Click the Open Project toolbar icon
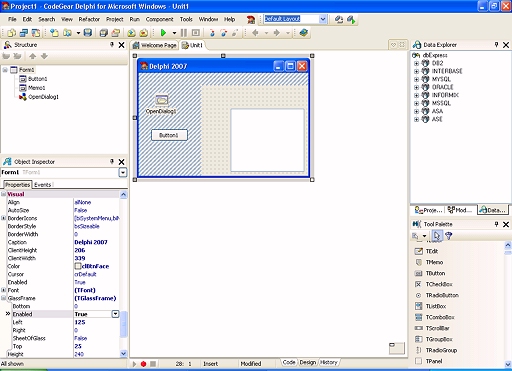The height and width of the screenshot is (371, 512). pyautogui.click(x=116, y=33)
